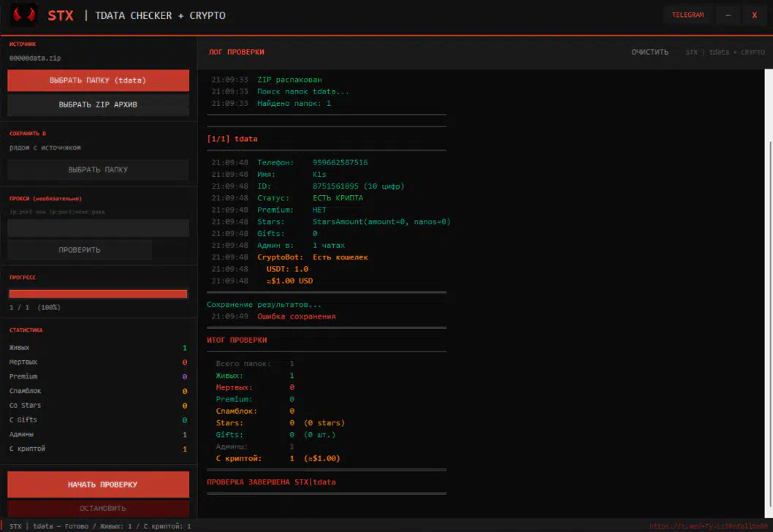
Task: Click the С криптой statistics row
Action: coord(98,449)
